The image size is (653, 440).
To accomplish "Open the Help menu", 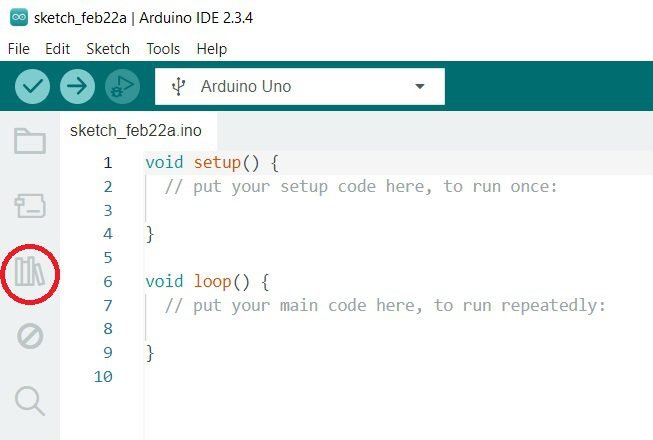I will coord(212,48).
